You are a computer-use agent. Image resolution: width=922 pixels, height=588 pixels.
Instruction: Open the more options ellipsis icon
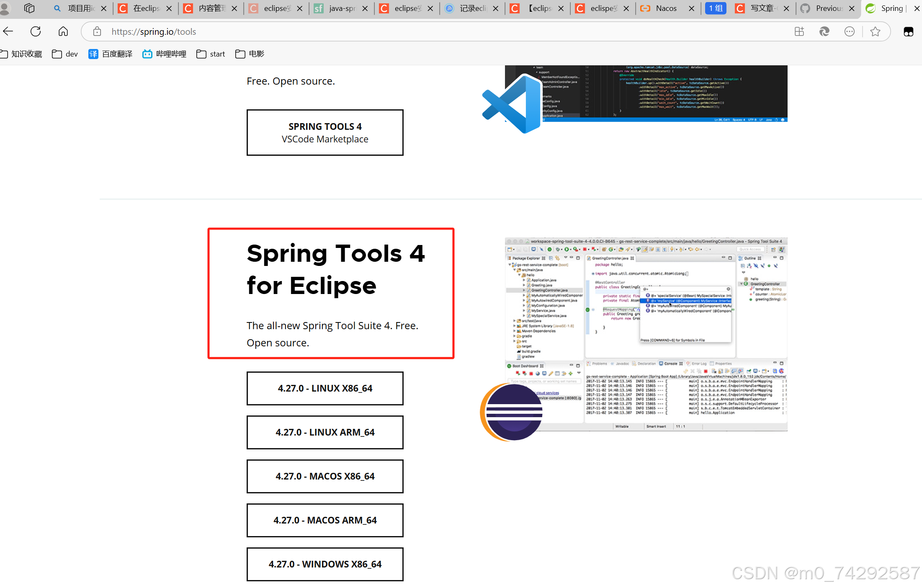tap(850, 31)
